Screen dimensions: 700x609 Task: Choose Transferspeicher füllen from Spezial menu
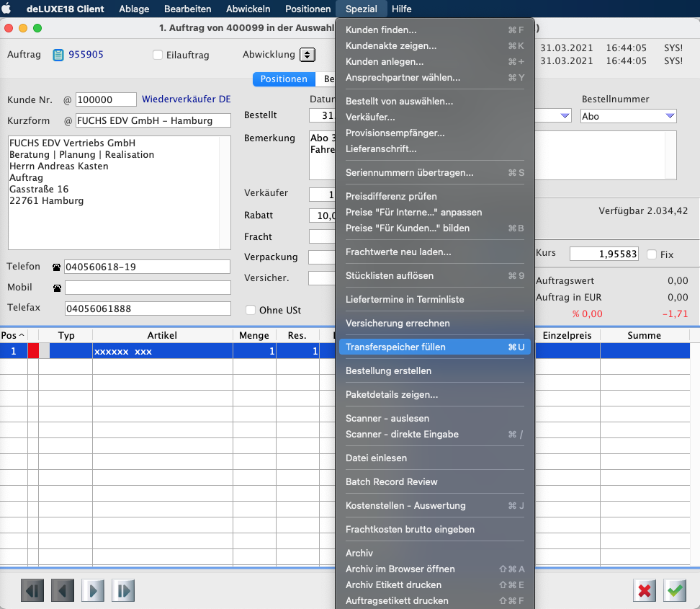click(x=434, y=347)
